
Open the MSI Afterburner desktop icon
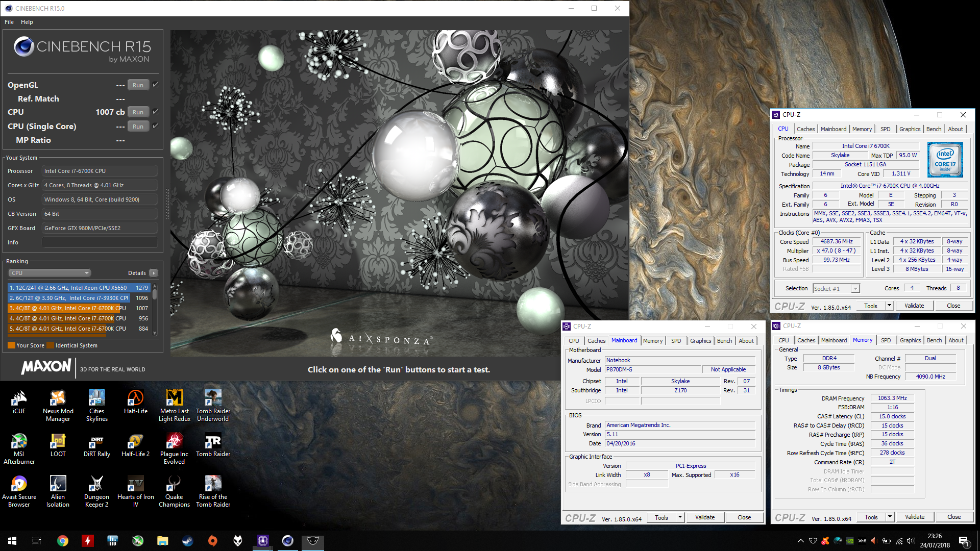pos(19,448)
